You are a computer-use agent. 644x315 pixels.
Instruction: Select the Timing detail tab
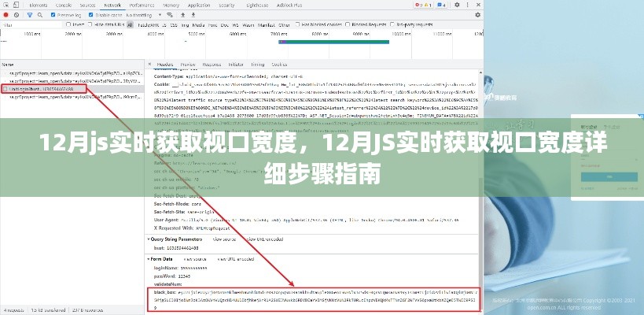257,64
